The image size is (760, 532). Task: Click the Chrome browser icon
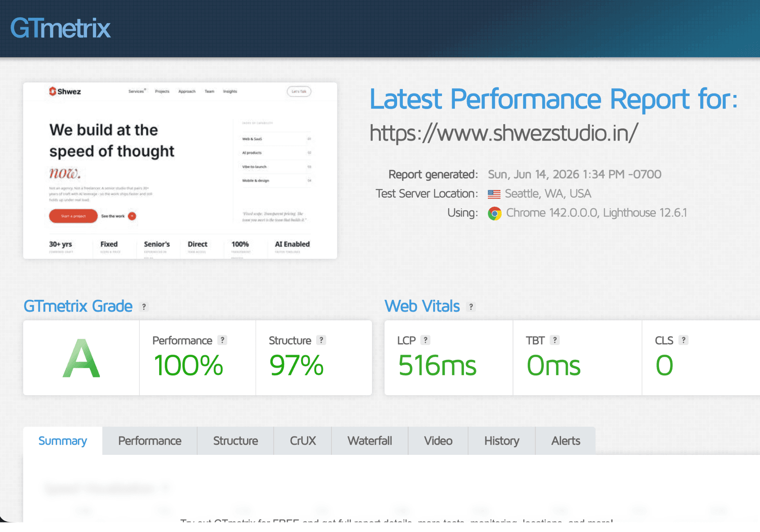click(x=494, y=213)
